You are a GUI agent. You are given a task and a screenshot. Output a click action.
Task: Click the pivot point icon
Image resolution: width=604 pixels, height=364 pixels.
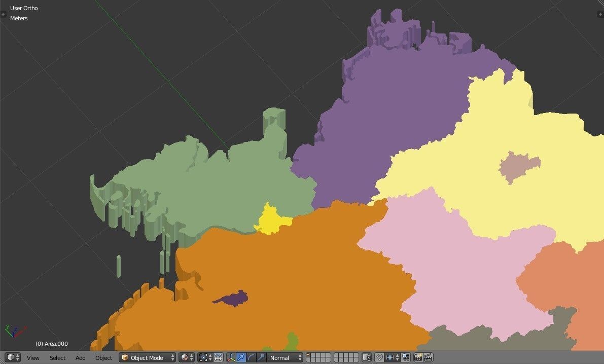(203, 358)
